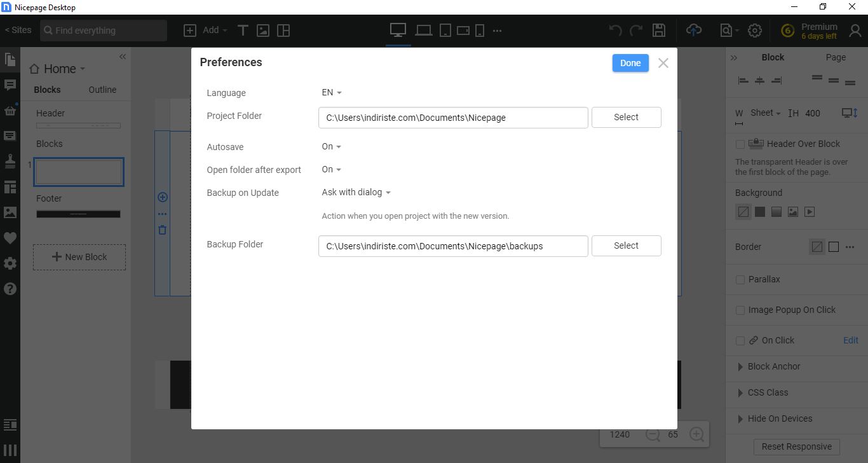Select the Header block thumbnail
The height and width of the screenshot is (463, 868).
point(78,125)
